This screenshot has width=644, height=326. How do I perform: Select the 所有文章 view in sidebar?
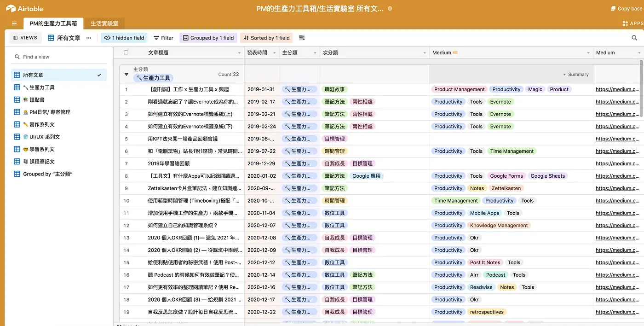pyautogui.click(x=59, y=75)
